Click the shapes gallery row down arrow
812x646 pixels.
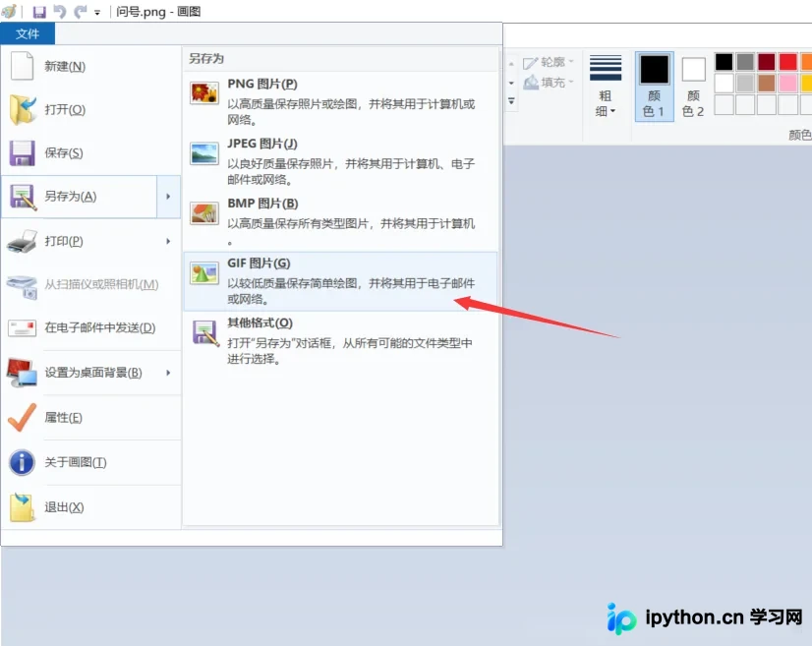click(x=511, y=83)
